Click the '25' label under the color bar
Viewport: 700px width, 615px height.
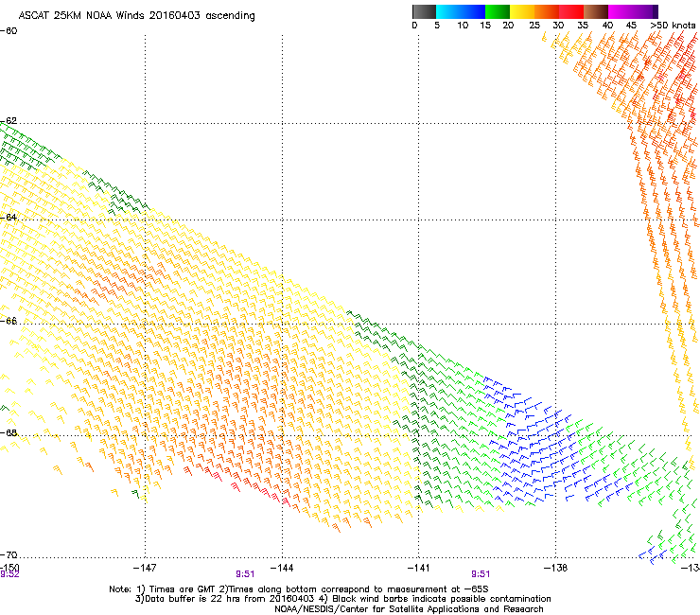(x=534, y=26)
